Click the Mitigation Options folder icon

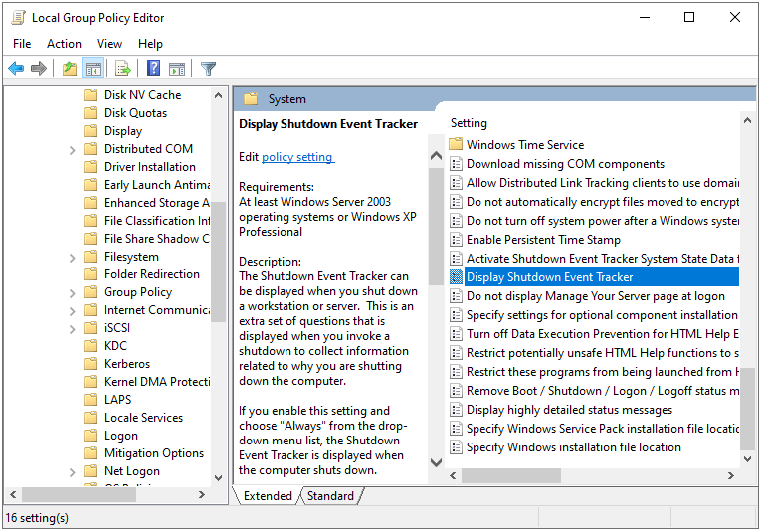pyautogui.click(x=91, y=453)
